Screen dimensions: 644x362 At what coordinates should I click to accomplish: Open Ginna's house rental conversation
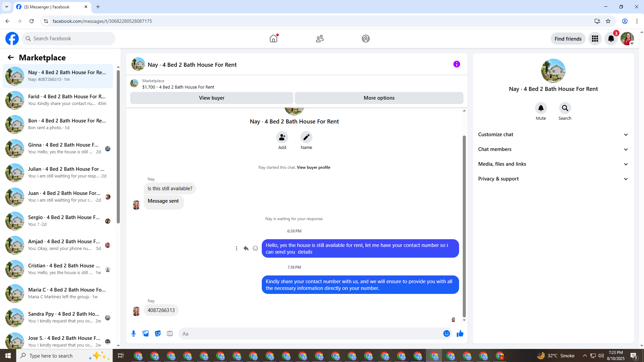[58, 148]
